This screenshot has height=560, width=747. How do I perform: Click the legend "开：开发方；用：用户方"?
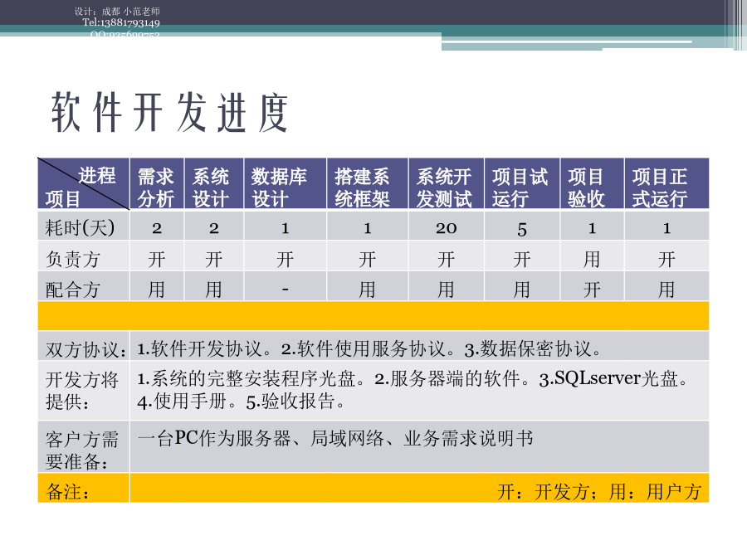pos(598,491)
